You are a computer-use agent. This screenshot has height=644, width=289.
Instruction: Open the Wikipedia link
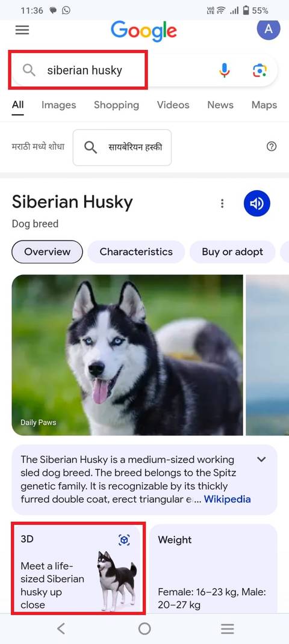pyautogui.click(x=228, y=500)
